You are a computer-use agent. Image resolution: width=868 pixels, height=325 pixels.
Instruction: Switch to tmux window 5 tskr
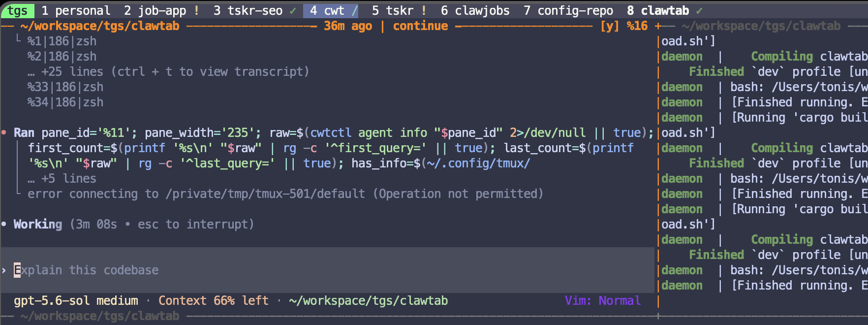393,10
